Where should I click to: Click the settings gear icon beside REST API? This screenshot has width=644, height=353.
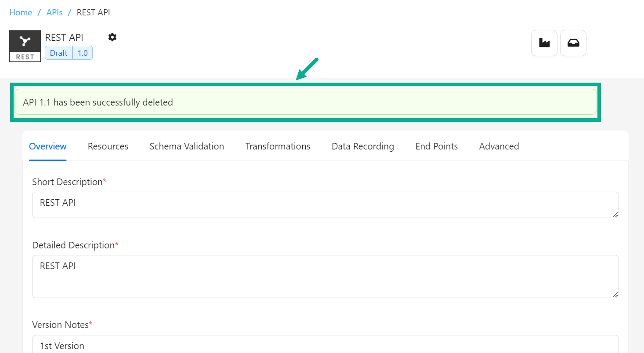tap(112, 37)
